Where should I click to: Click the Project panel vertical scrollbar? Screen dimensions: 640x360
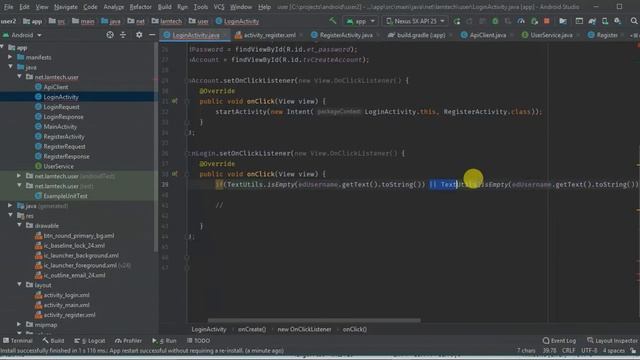[156, 147]
